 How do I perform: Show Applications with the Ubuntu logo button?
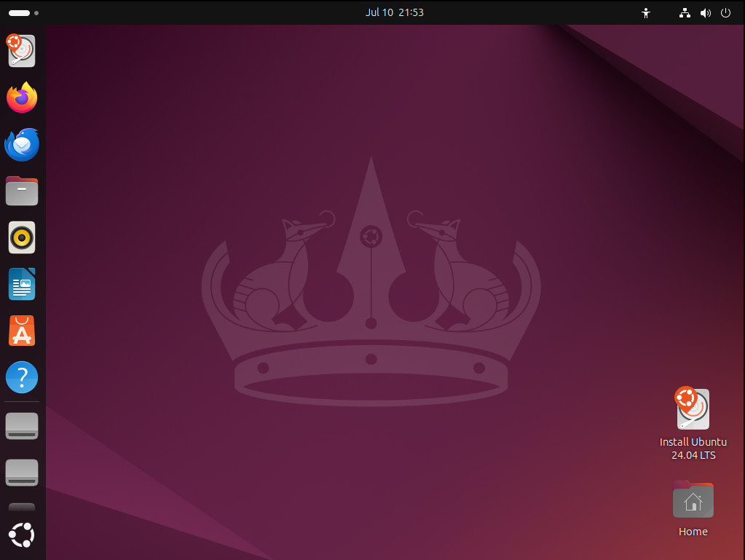tap(22, 535)
